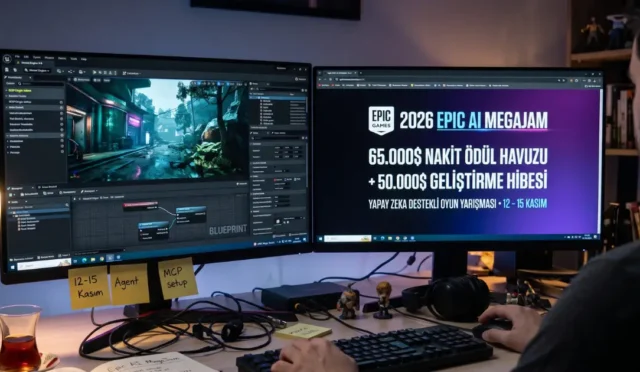Open the Perspective view mode dropdown
The width and height of the screenshot is (640, 372).
[81, 80]
